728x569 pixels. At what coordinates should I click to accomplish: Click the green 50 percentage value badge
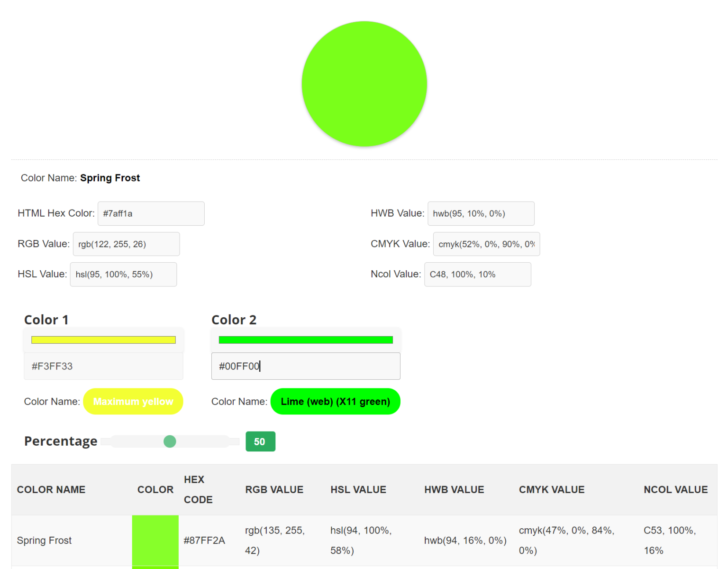coord(260,441)
